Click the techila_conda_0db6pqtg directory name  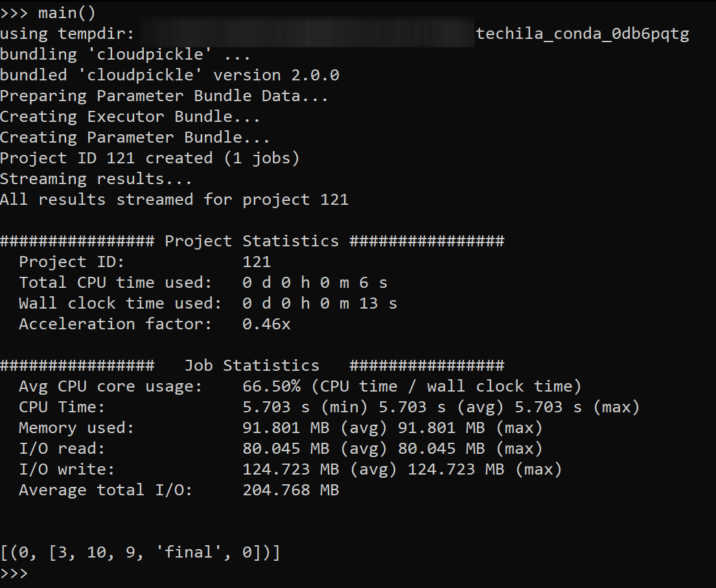582,34
